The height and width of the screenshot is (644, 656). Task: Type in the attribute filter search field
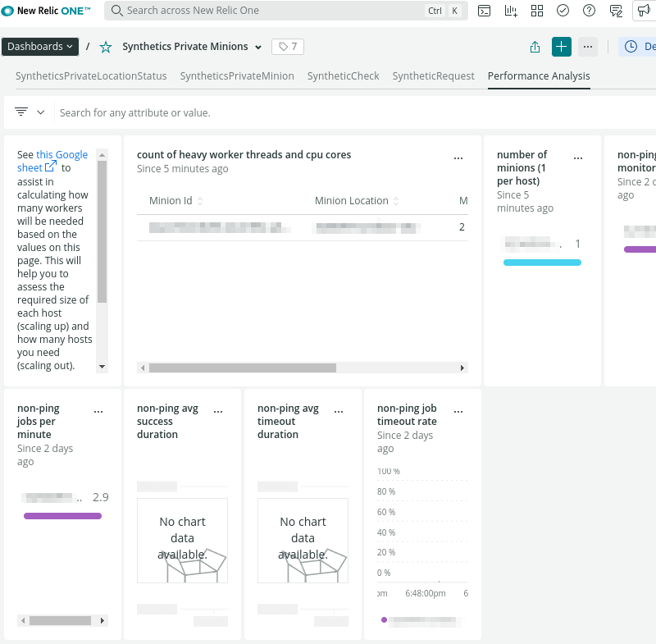tap(328, 112)
